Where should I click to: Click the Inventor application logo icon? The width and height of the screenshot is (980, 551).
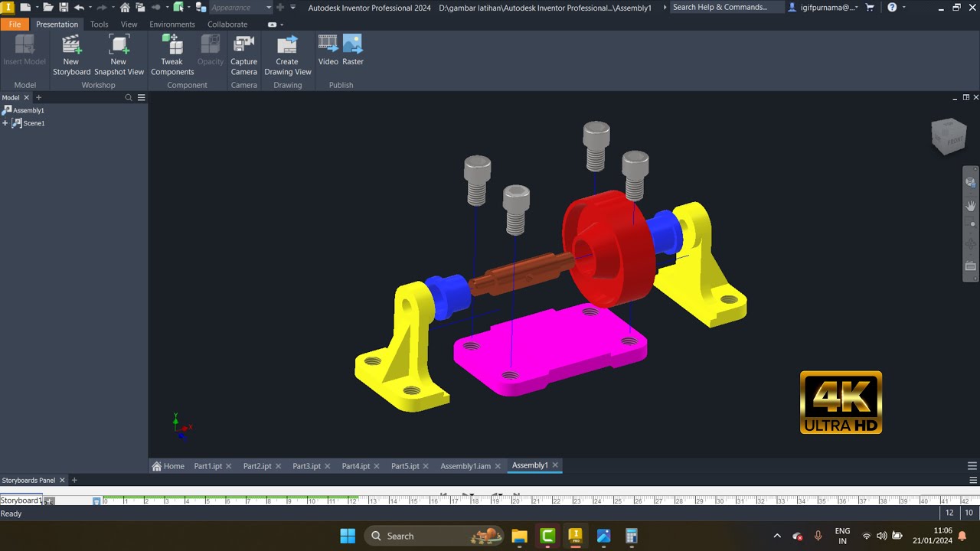[x=7, y=7]
